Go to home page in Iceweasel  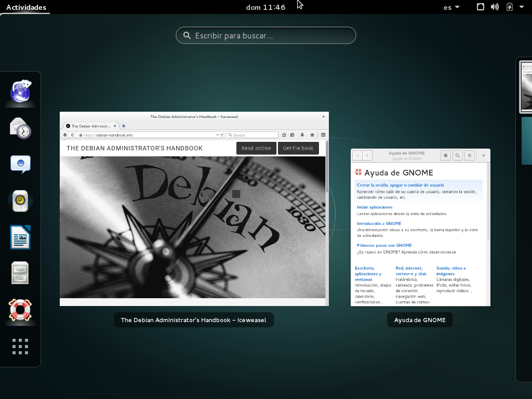[x=312, y=135]
